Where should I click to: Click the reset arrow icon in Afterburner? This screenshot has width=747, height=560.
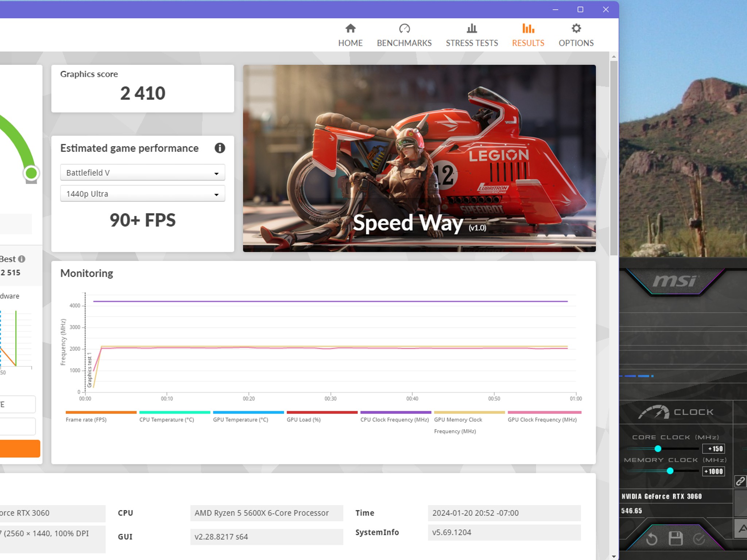tap(651, 539)
